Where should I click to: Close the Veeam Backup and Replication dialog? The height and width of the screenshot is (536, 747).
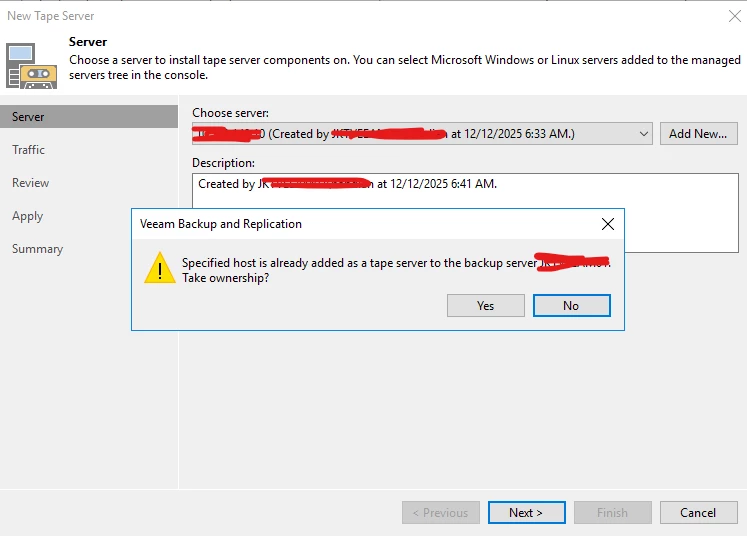(607, 224)
